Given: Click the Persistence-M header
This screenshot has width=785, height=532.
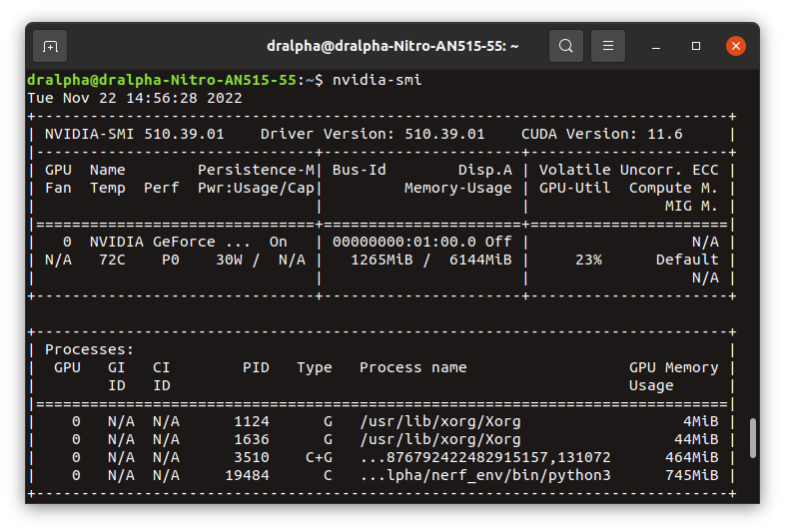Looking at the screenshot, I should pos(256,170).
